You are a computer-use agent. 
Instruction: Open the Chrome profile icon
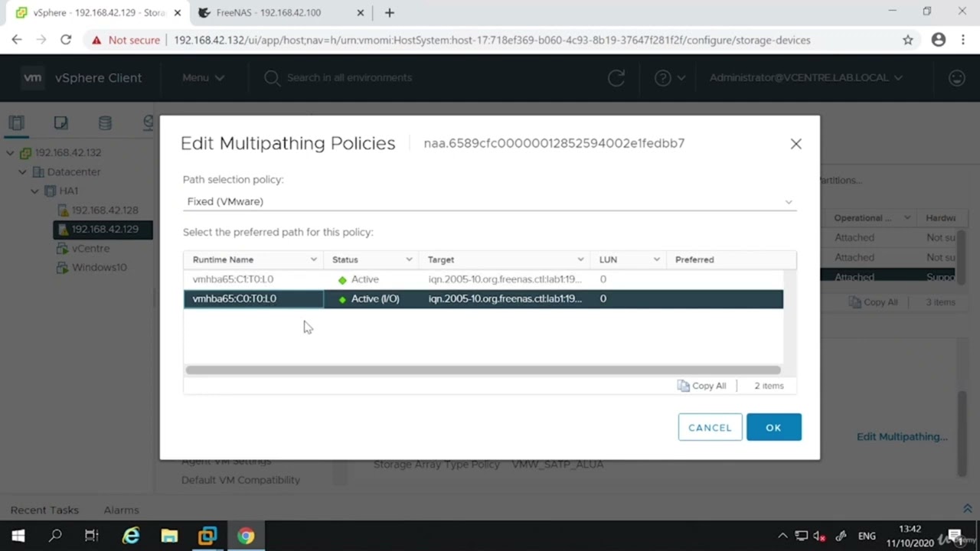(x=938, y=40)
